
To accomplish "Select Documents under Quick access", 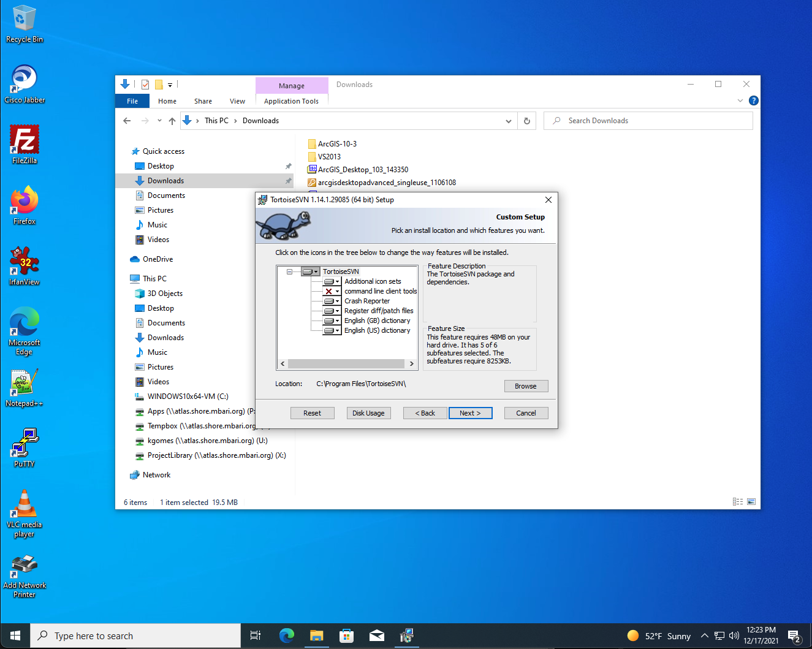I will pos(166,195).
